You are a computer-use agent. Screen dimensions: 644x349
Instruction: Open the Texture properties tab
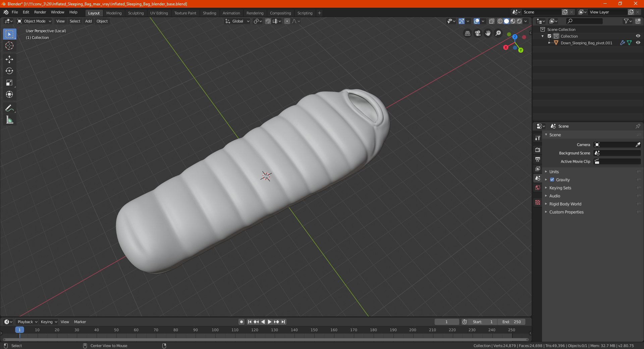(x=538, y=202)
